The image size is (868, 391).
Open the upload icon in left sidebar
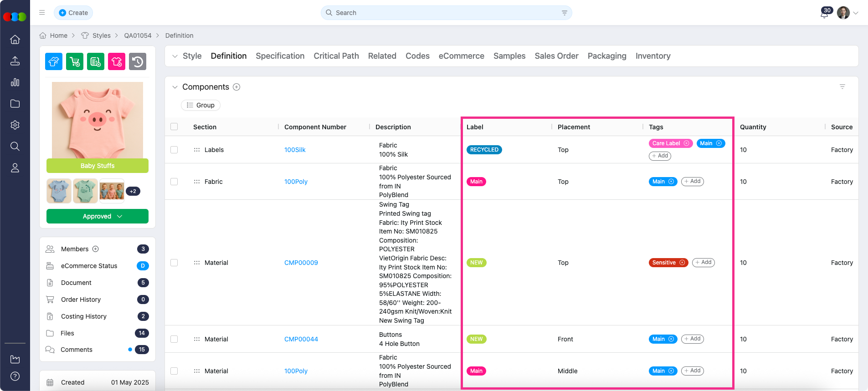coord(15,61)
